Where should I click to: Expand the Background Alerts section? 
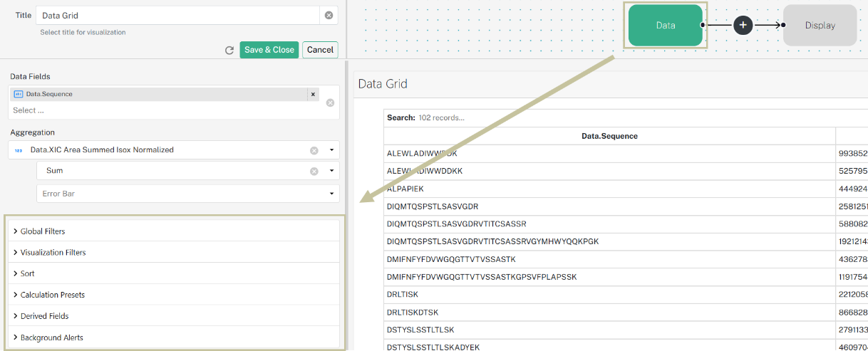coord(175,337)
